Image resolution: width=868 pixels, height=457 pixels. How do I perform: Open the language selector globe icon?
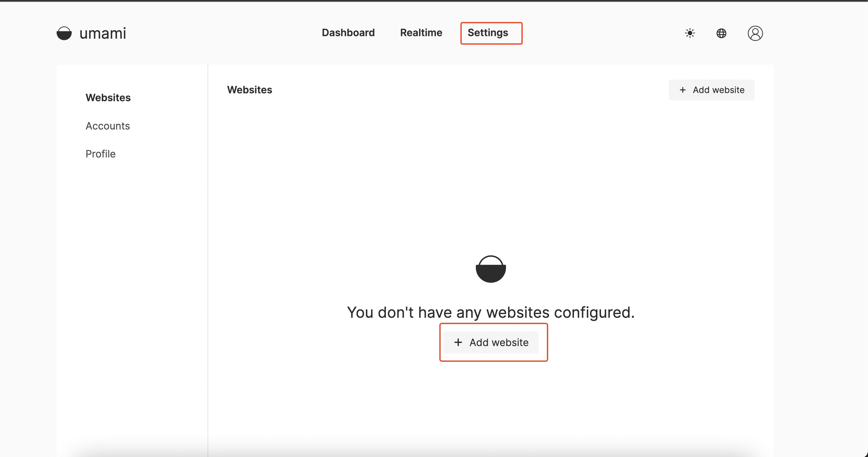click(x=721, y=33)
